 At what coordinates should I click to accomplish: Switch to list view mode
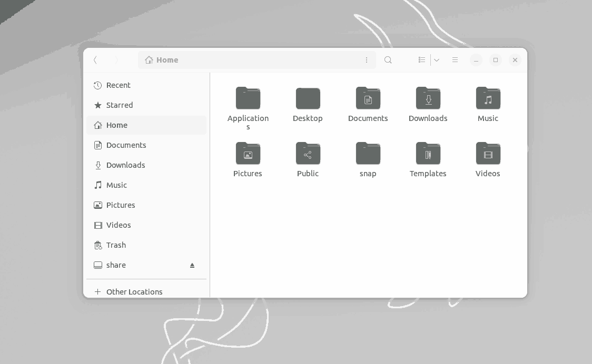coord(422,60)
